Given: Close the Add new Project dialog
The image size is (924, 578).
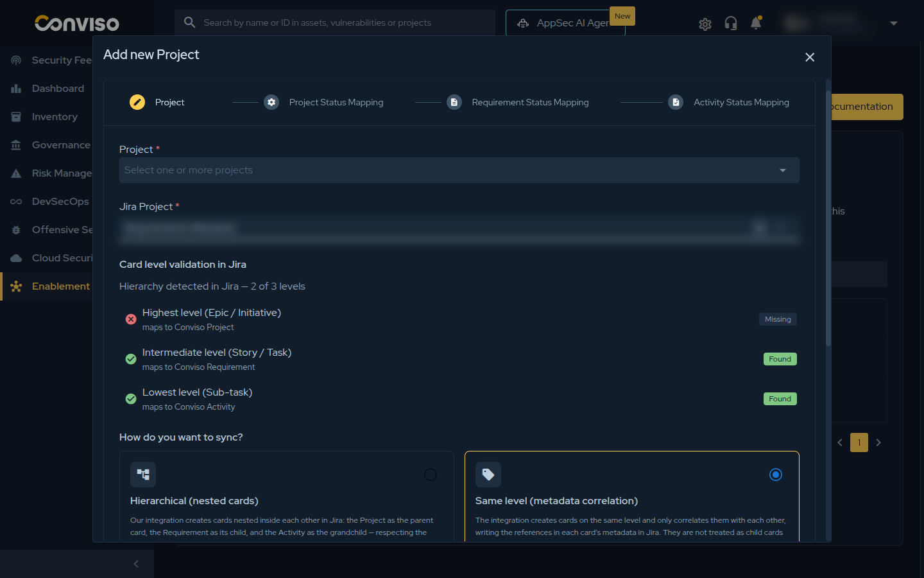Looking at the screenshot, I should pos(810,57).
